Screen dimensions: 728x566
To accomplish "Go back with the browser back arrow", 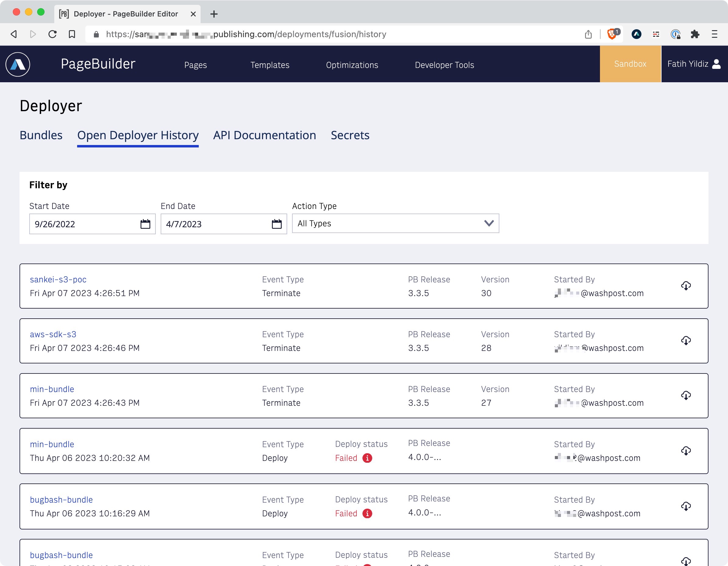I will click(x=14, y=34).
